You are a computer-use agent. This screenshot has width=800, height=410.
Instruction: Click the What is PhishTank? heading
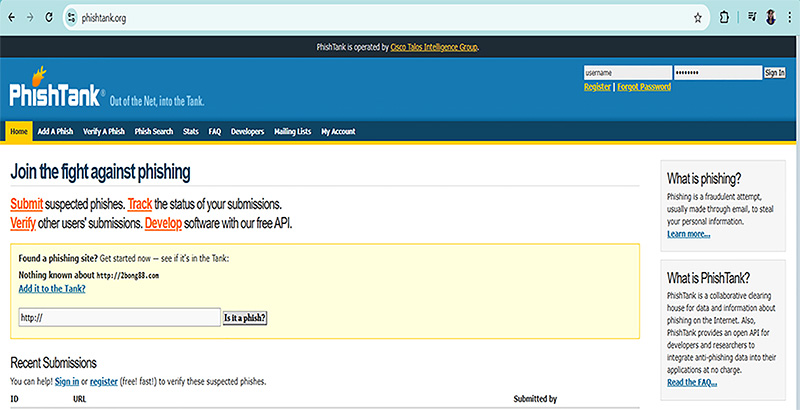(708, 278)
